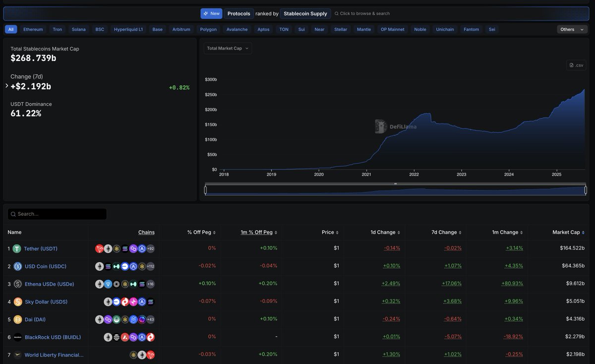Filter by Arbitrum chain
Screen dimensions: 595x364
click(181, 29)
